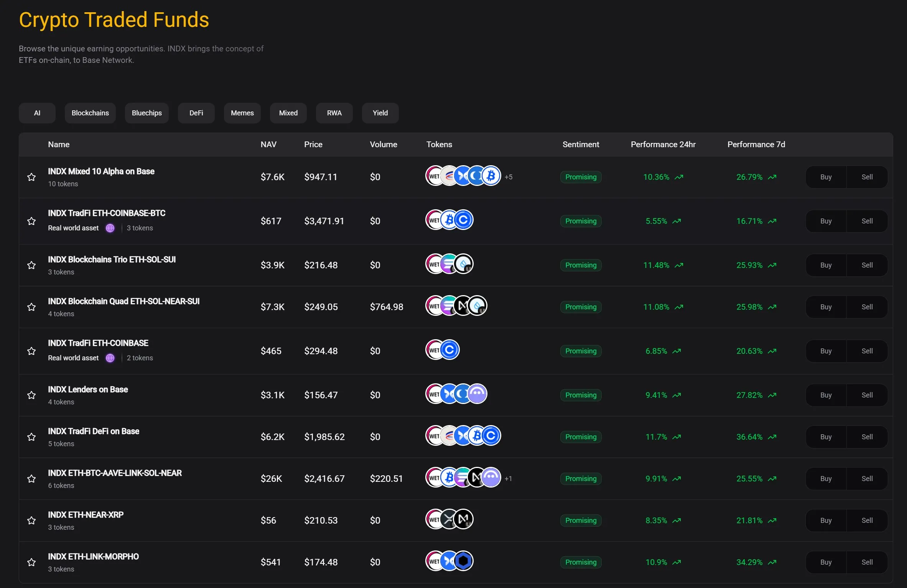Expand the +5 tokens indicator in Mixed 10 Alpha row
907x588 pixels.
pos(509,177)
